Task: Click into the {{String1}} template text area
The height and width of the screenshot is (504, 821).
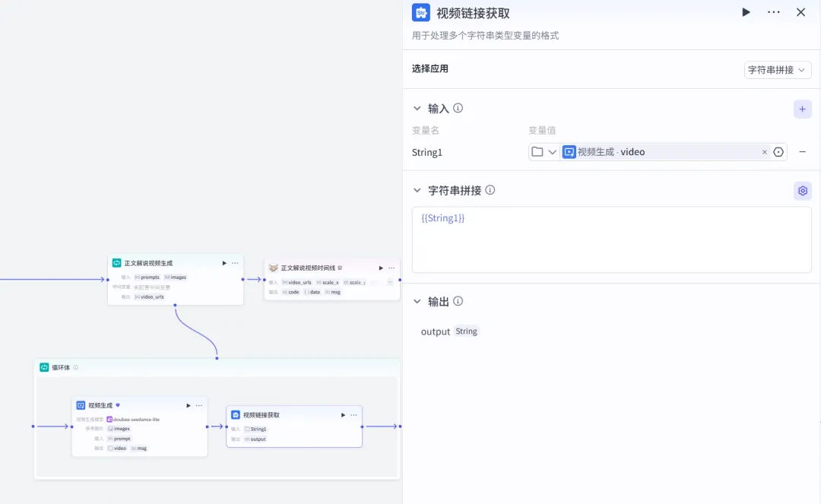Action: pyautogui.click(x=611, y=239)
